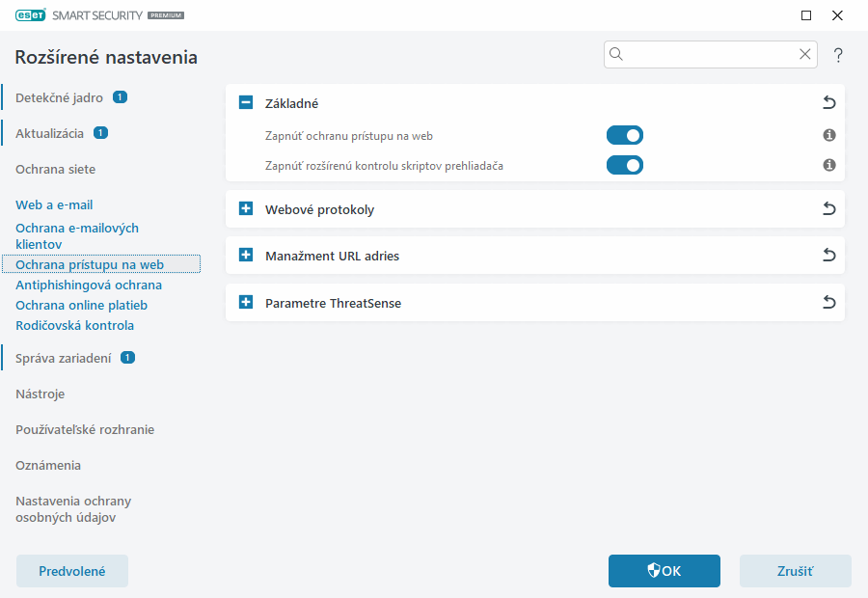Expand the Parametre ThreatSense section
Screen dimensions: 868x598
245,302
